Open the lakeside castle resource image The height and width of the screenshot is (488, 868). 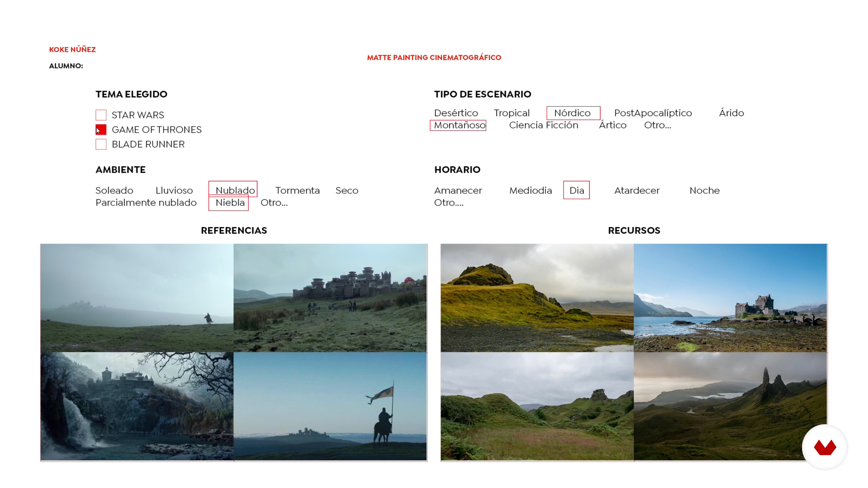[730, 298]
